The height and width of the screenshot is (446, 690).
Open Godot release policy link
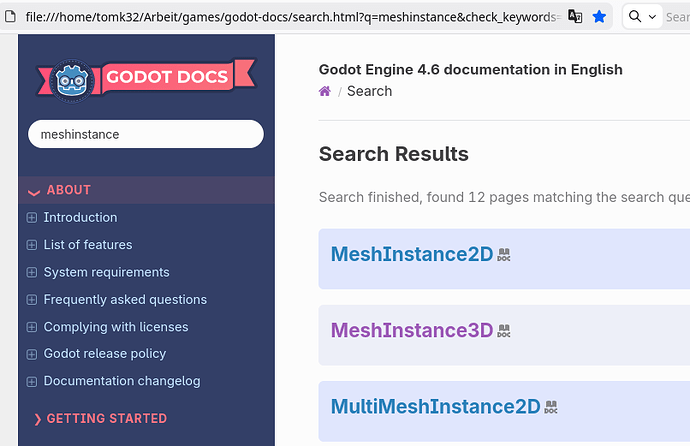click(105, 354)
